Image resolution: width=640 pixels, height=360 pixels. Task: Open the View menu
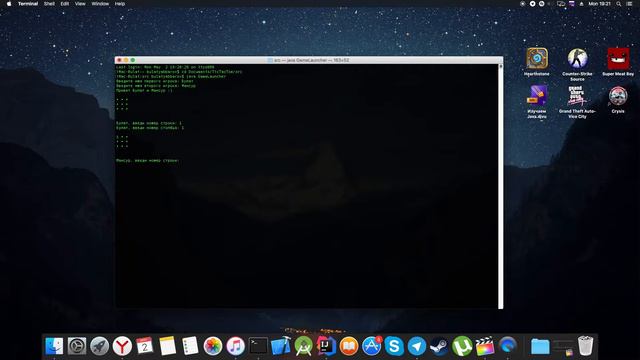coord(80,4)
